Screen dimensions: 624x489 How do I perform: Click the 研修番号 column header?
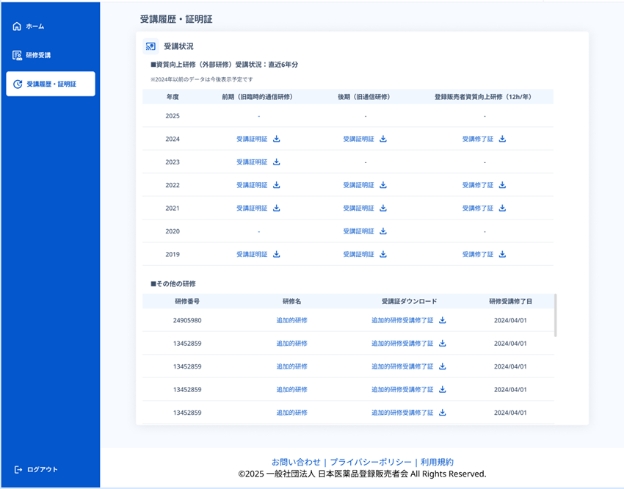(187, 301)
